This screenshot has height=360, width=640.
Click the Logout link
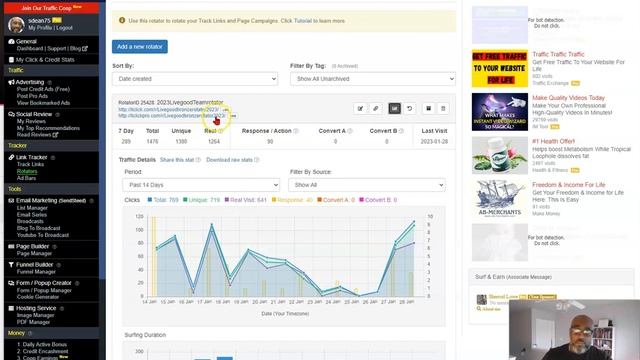(64, 28)
